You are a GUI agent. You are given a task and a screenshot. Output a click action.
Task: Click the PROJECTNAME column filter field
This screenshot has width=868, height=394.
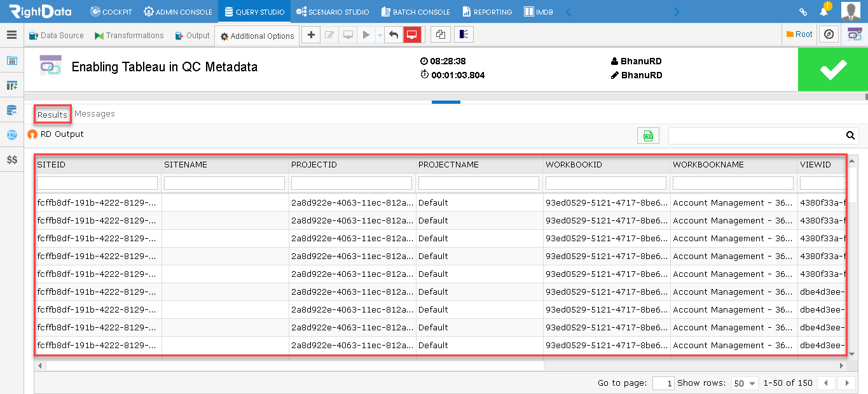coord(479,183)
